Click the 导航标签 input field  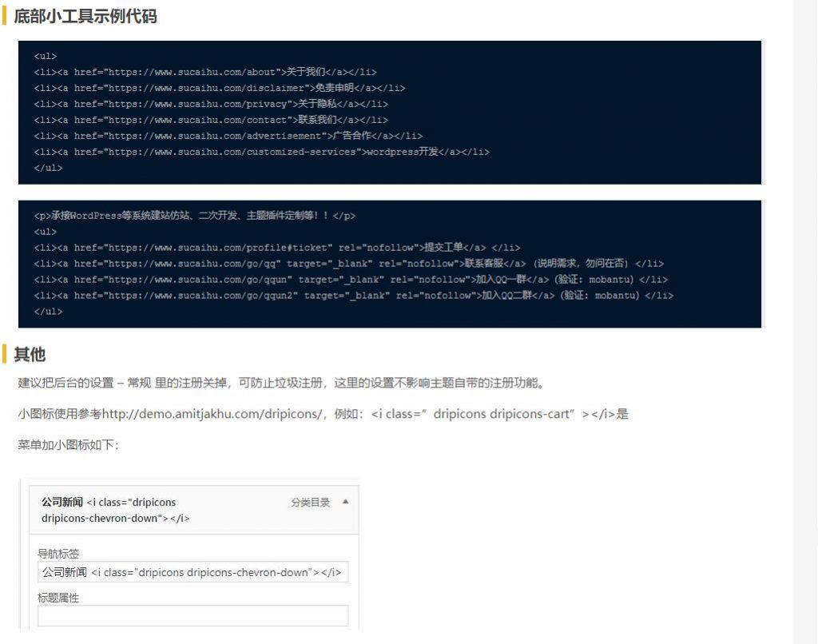tap(193, 572)
